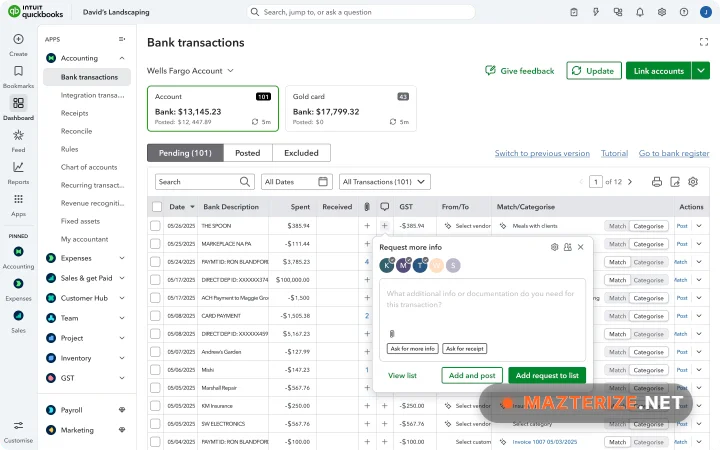
Task: Collapse the Accounting menu section
Action: click(x=122, y=58)
